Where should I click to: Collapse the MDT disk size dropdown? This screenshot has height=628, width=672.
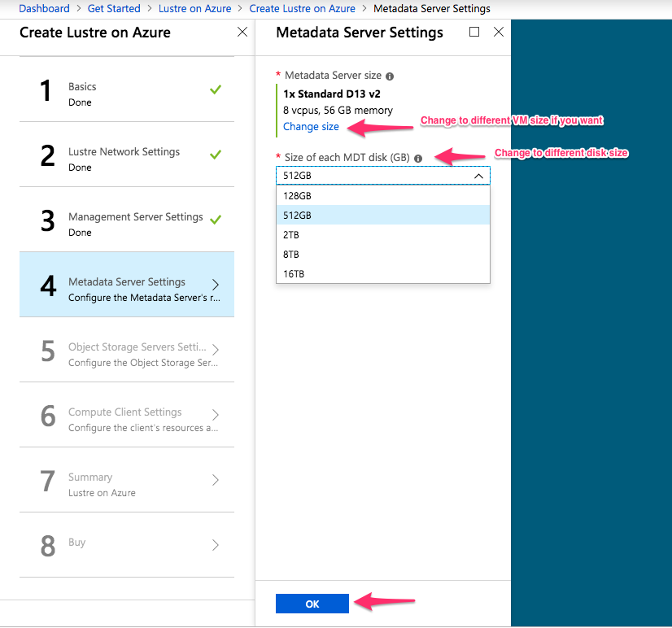(478, 176)
